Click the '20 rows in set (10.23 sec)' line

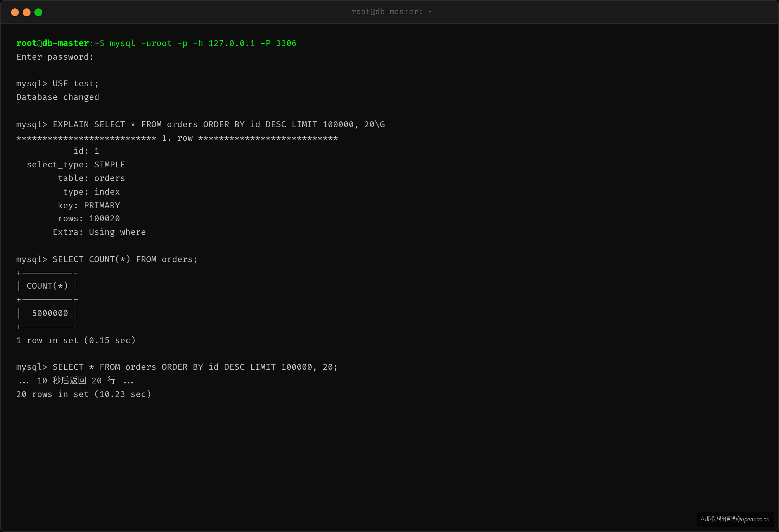[84, 394]
